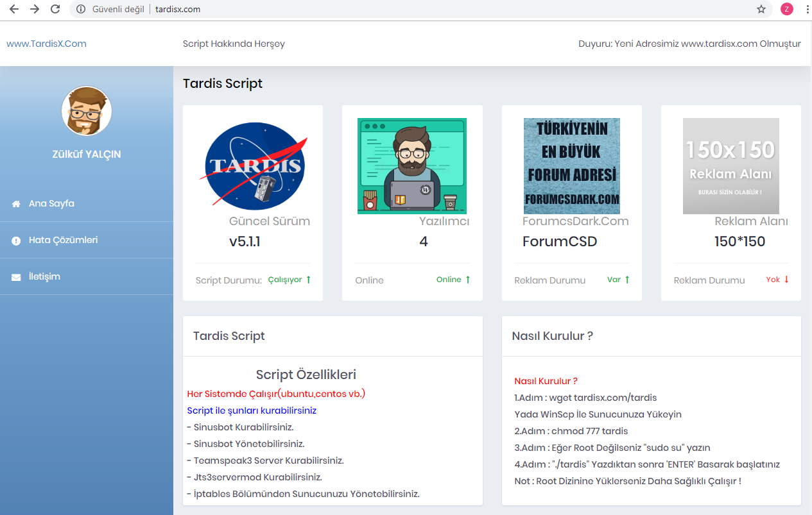The width and height of the screenshot is (812, 515).
Task: Click the Not: Root Dizinine note line
Action: coord(628,481)
